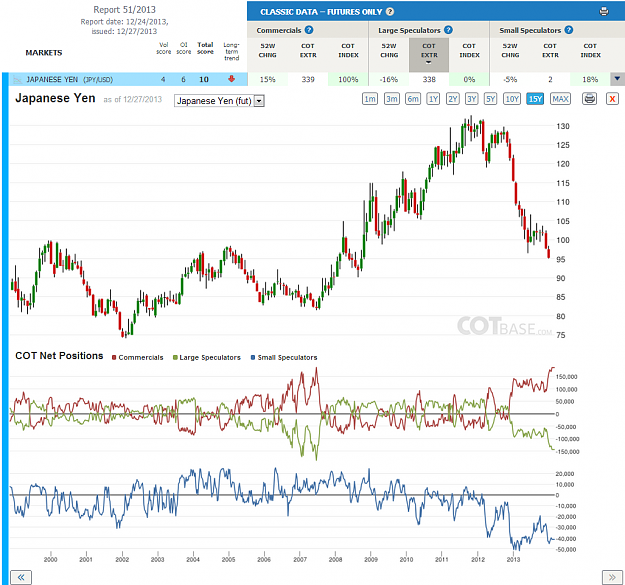Toggle Large Speculators series in legend

tap(206, 357)
